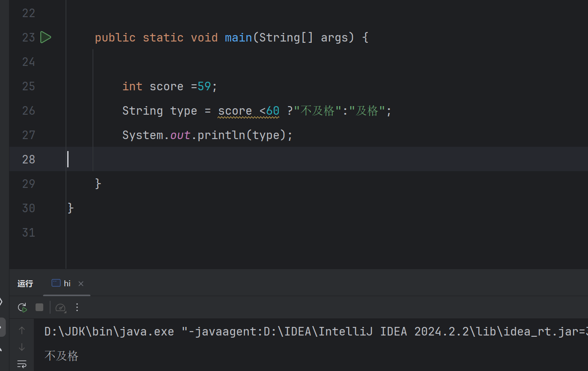Image resolution: width=588 pixels, height=371 pixels.
Task: Click the 不及格 output in the console
Action: point(62,356)
